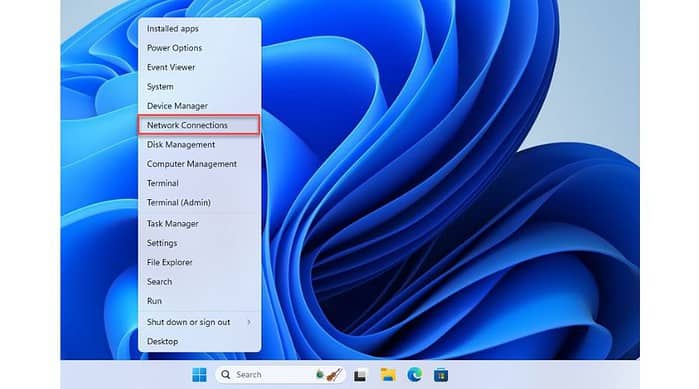
Task: Open Installed apps from the menu
Action: coord(199,29)
